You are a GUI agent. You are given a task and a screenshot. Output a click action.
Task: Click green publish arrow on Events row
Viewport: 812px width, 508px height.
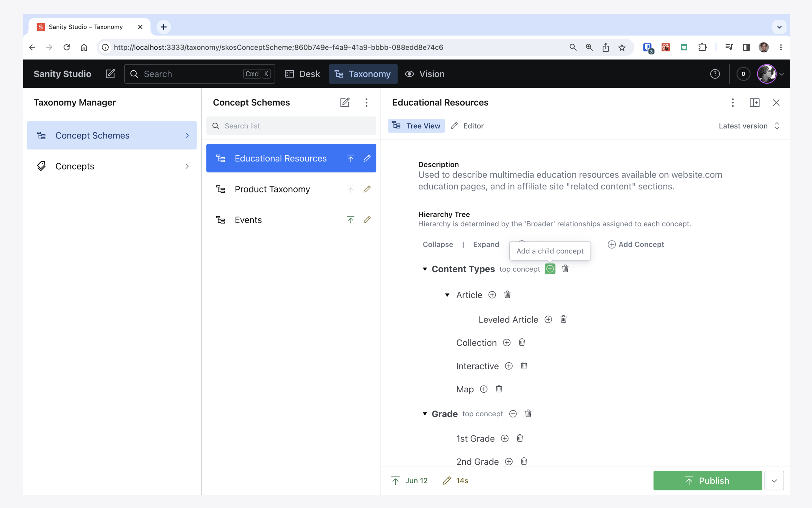[x=351, y=220]
